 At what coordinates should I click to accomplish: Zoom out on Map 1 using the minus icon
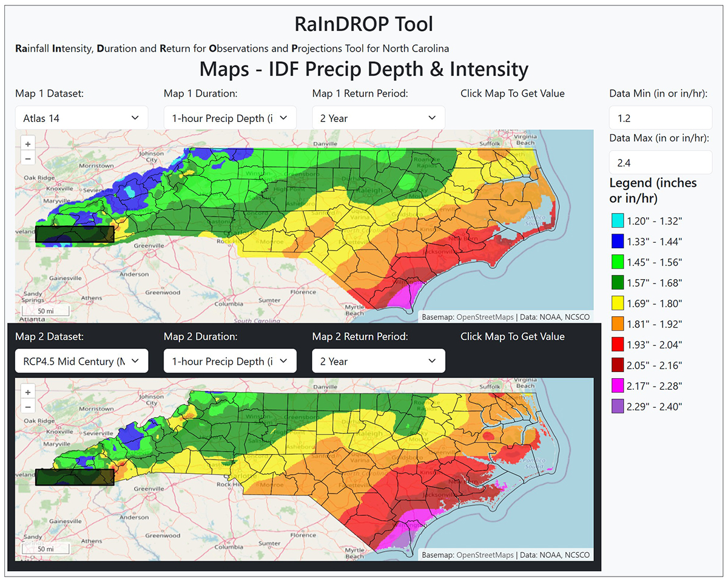click(x=27, y=158)
